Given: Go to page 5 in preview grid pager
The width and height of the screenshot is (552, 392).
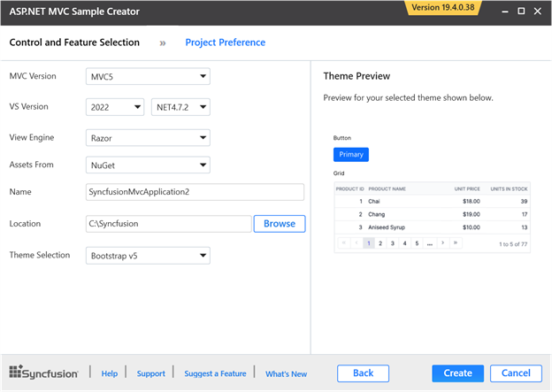Looking at the screenshot, I should [x=417, y=243].
